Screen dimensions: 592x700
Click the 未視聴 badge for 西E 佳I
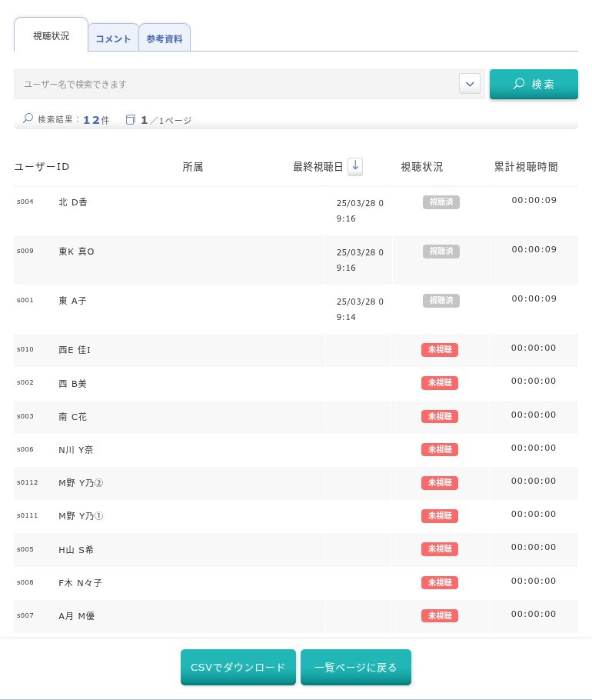[440, 349]
